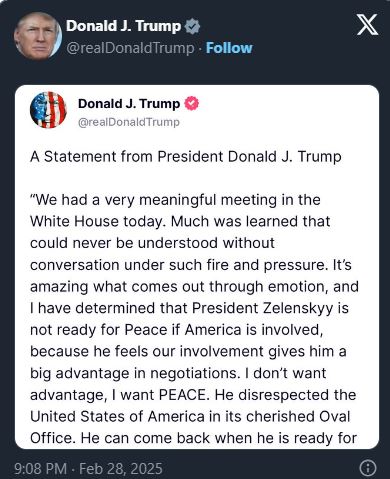Click the Donald J. Trump name inside the card

(129, 104)
